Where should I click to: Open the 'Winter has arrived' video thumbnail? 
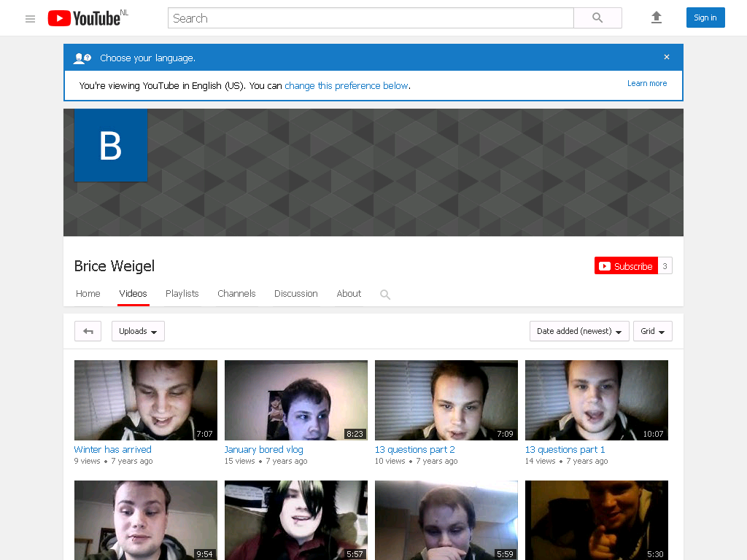coord(146,400)
